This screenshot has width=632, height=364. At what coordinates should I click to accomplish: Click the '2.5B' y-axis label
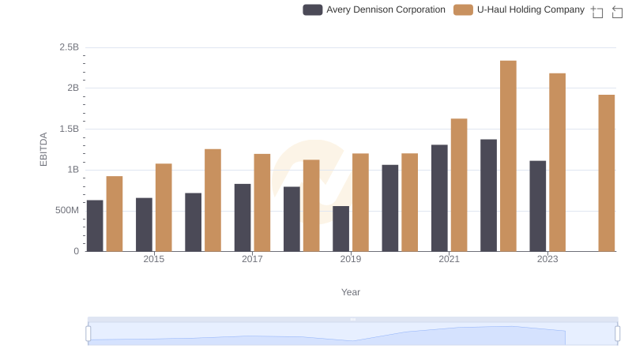pyautogui.click(x=70, y=47)
